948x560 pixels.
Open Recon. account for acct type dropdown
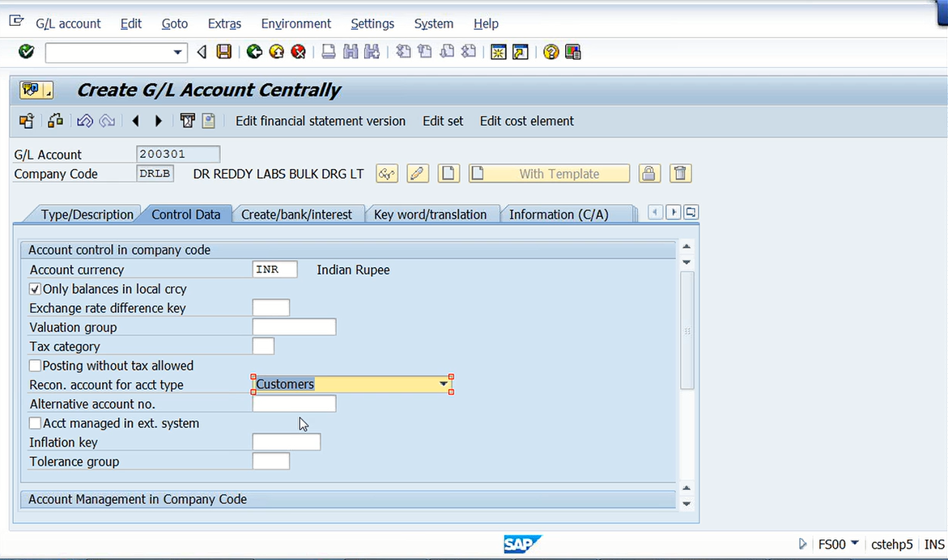tap(443, 384)
